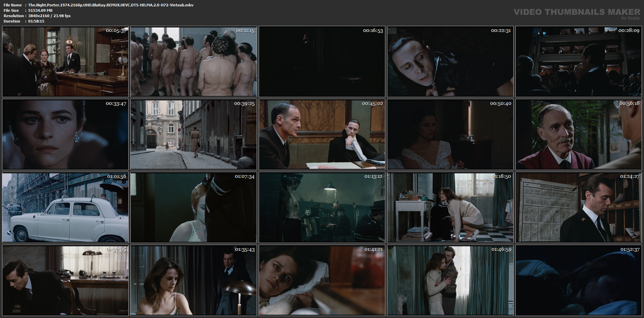Click the Duration label
The width and height of the screenshot is (644, 318).
pos(12,21)
